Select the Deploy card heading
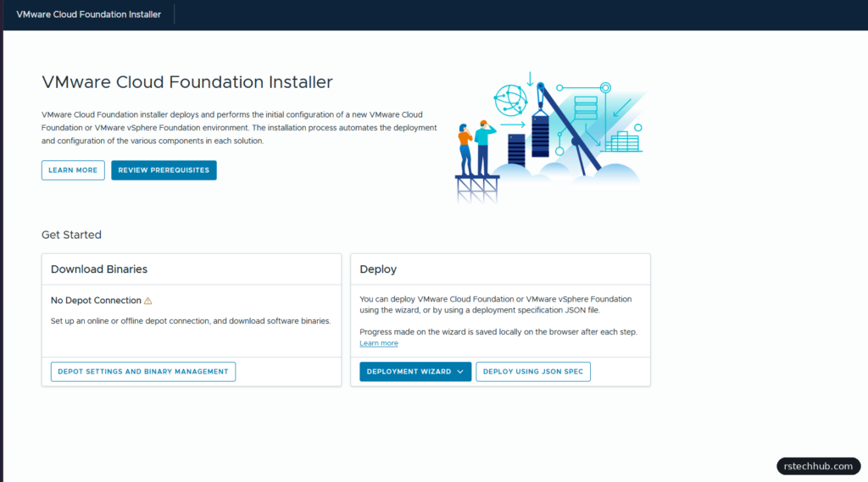This screenshot has width=868, height=482. (378, 269)
